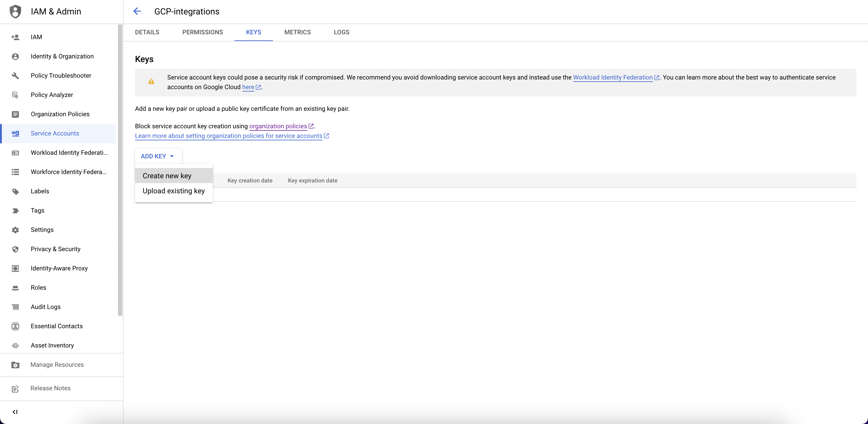868x424 pixels.
Task: Click the Identity-Aware Proxy icon
Action: (15, 268)
